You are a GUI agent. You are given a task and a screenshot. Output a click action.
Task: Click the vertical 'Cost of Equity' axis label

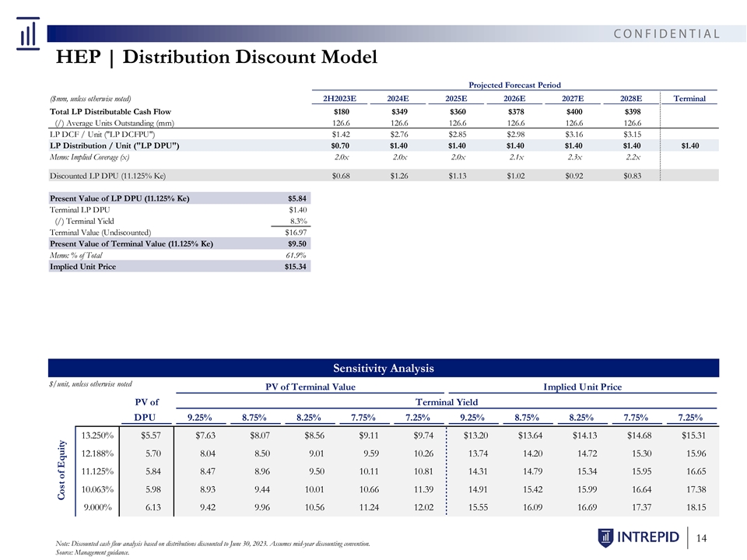click(x=61, y=470)
